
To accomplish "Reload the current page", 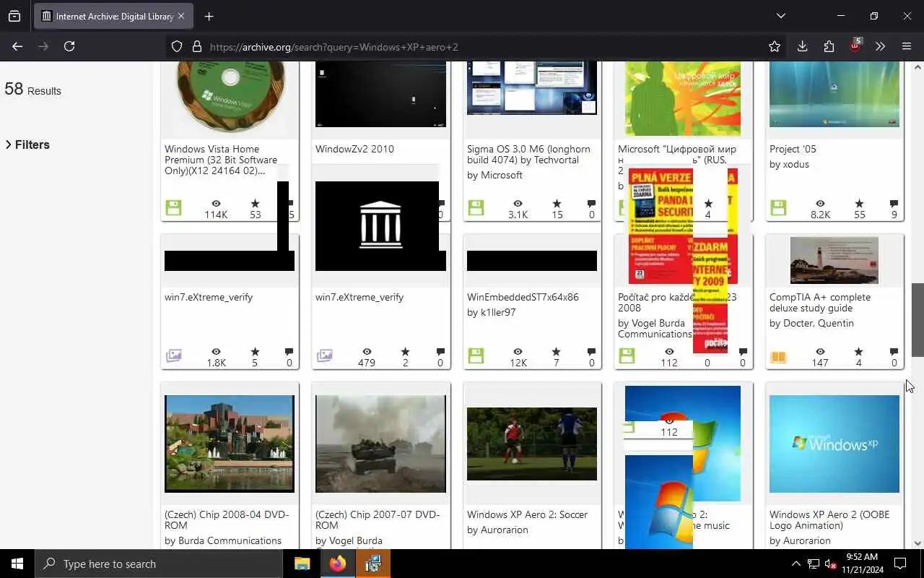I will click(69, 46).
